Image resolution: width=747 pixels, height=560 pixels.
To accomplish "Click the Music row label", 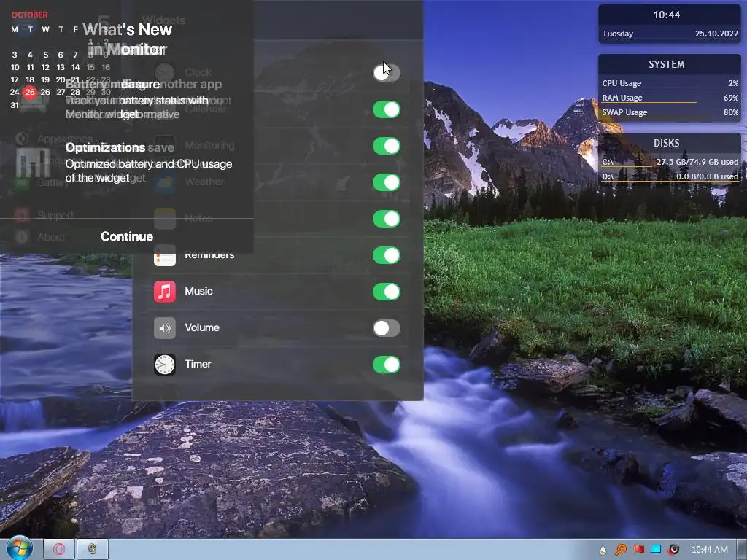I will pyautogui.click(x=198, y=291).
